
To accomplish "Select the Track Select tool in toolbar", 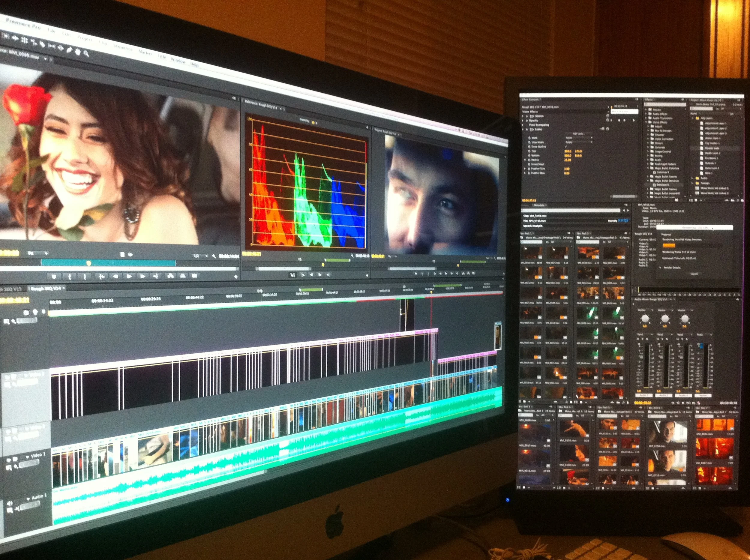I will click(5, 36).
